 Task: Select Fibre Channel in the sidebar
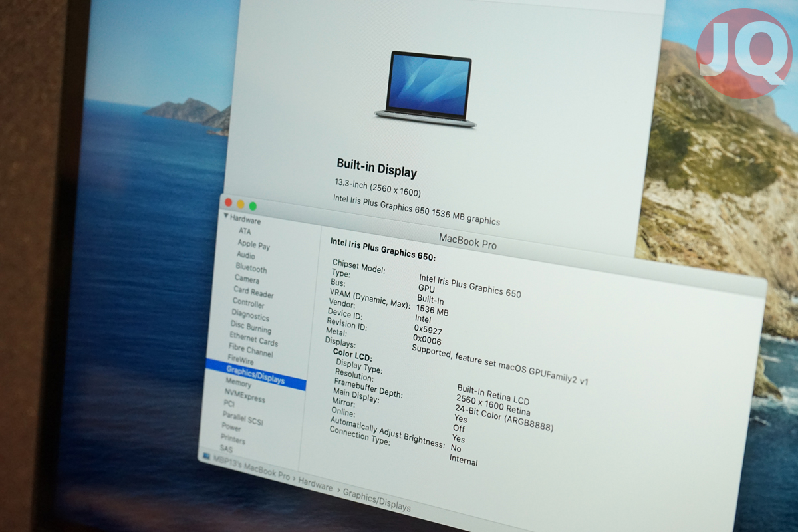click(251, 350)
